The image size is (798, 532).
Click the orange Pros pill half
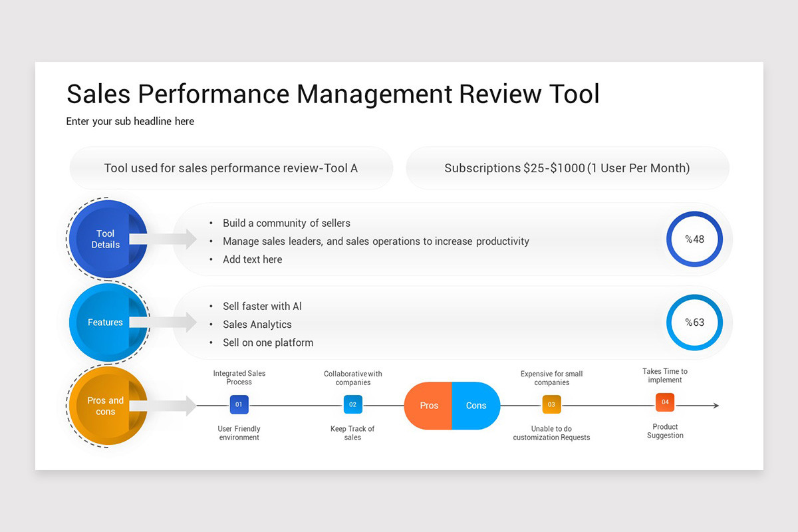tap(428, 406)
